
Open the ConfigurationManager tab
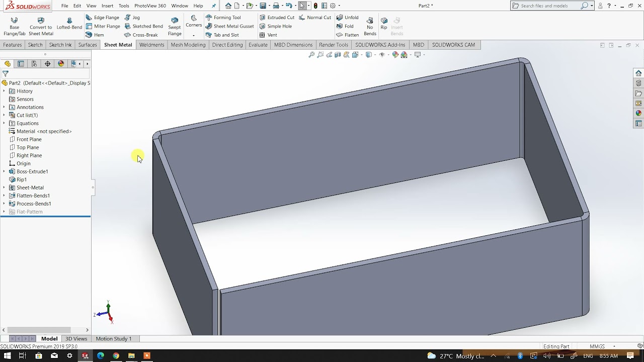coord(34,64)
